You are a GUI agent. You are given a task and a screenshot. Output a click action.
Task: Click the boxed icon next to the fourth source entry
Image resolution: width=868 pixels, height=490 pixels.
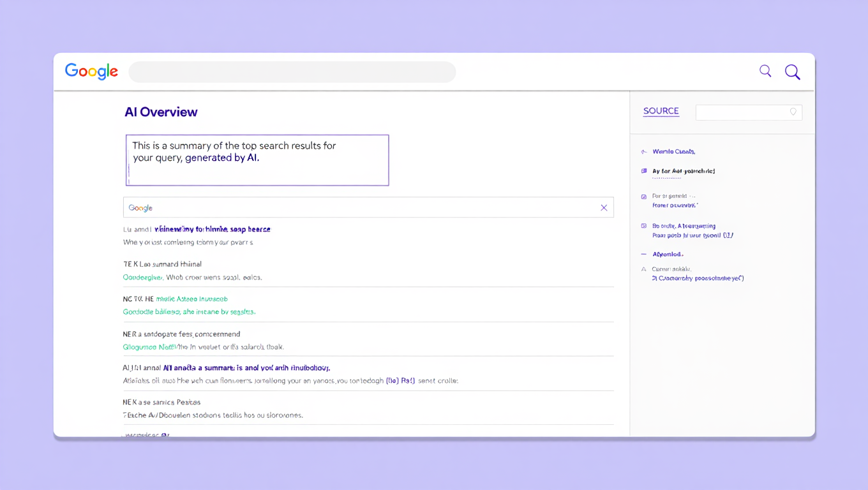pyautogui.click(x=644, y=226)
